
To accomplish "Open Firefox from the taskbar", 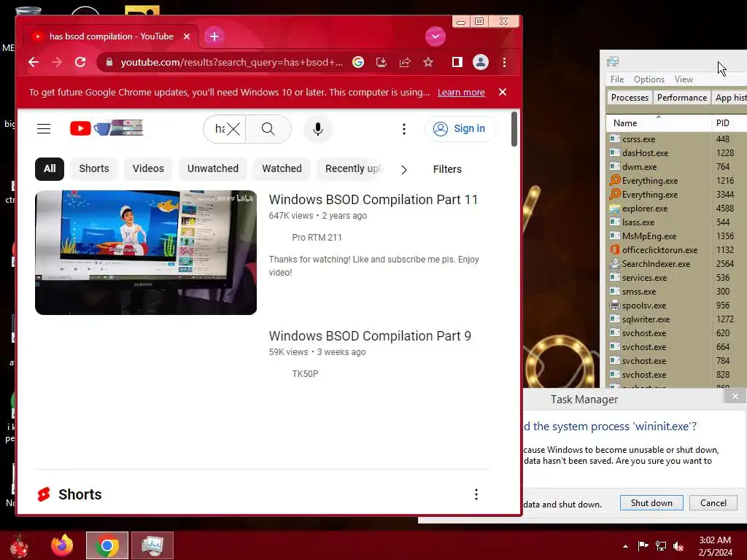I will pos(62,545).
